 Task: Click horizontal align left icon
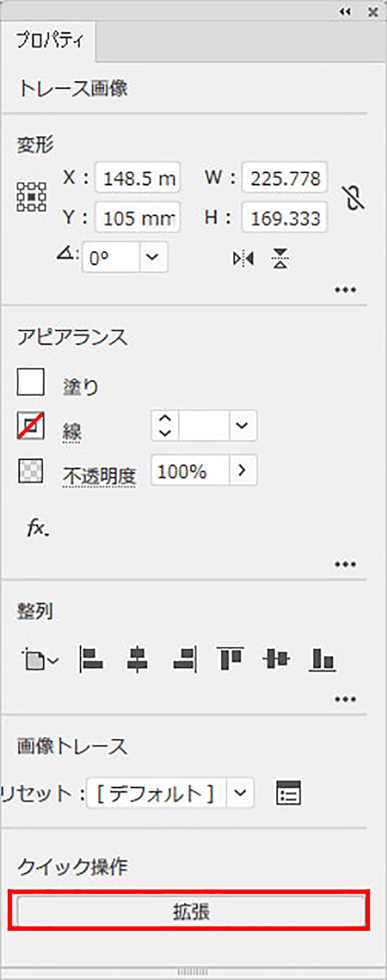point(91,659)
